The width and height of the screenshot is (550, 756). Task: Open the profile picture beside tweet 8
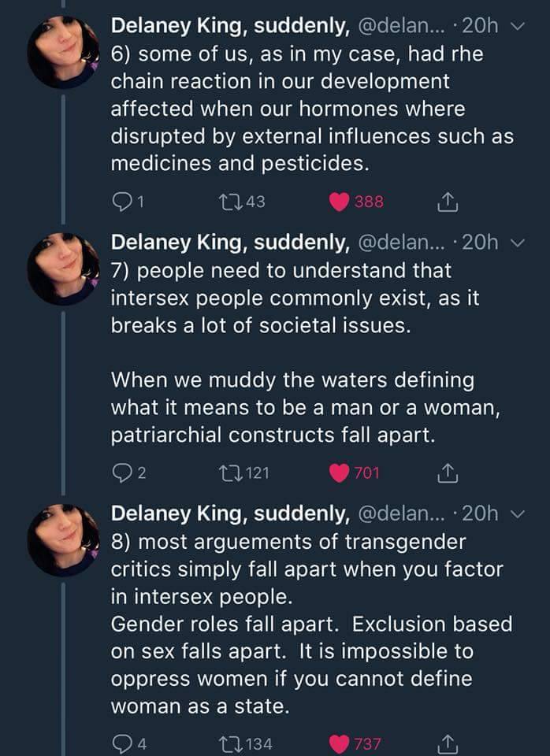point(63,539)
